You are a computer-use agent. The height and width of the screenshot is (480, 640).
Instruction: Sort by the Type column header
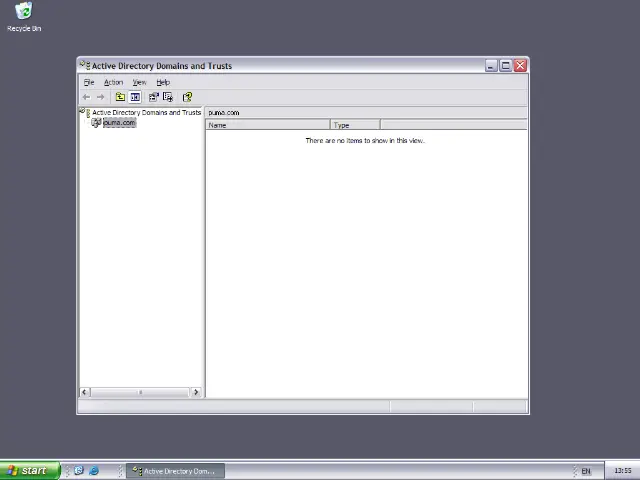point(354,125)
